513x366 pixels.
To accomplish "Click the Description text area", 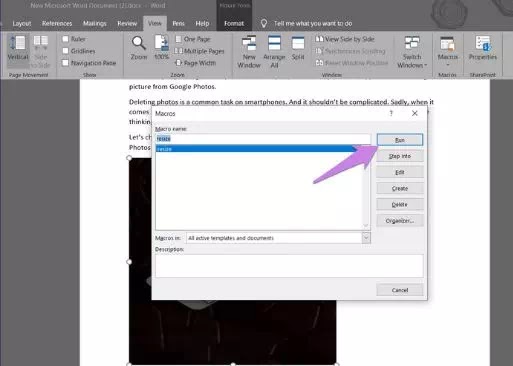I will 289,266.
